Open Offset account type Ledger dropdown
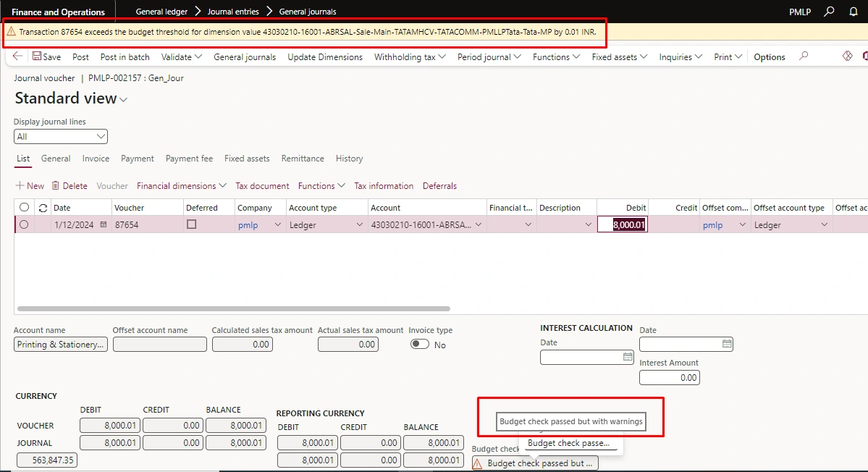The image size is (868, 472). (x=825, y=224)
